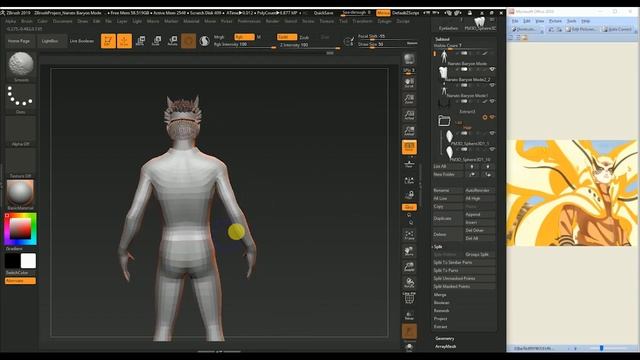
Task: Click the QuickSave button
Action: click(x=323, y=13)
